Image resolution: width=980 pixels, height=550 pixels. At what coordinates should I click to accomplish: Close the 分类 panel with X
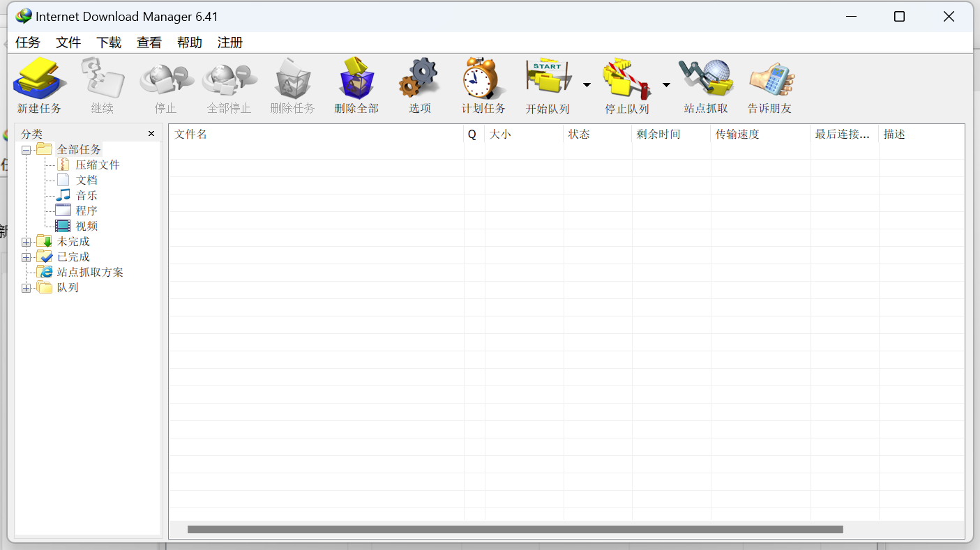click(x=151, y=134)
